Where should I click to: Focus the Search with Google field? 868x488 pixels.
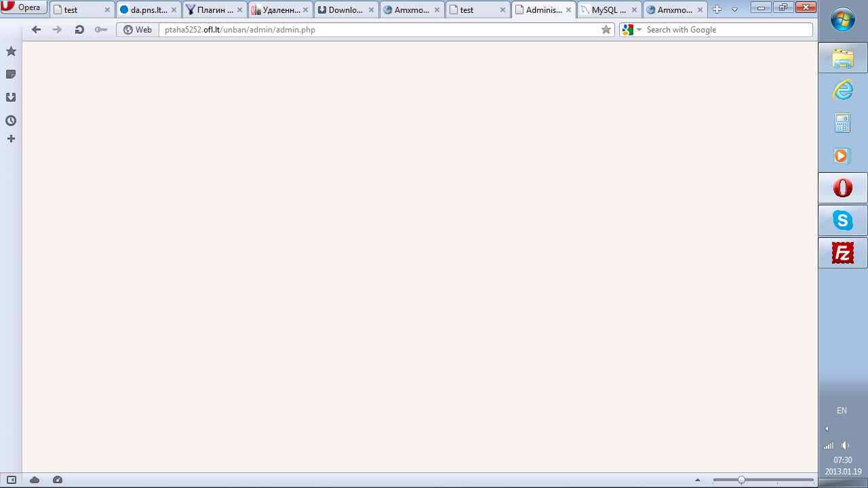click(728, 30)
